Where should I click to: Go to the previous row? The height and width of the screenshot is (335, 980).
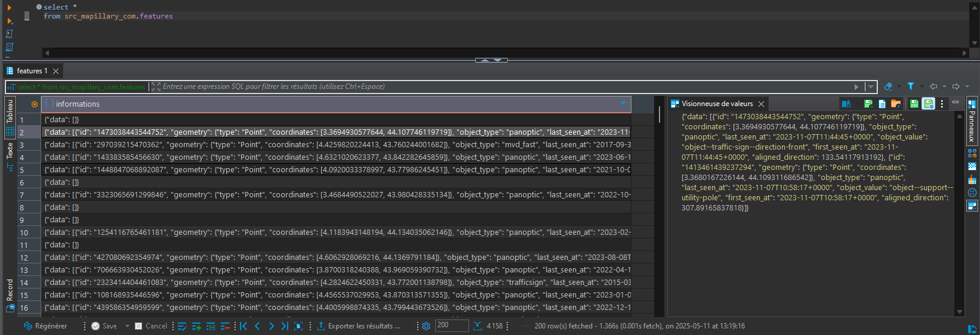pos(257,326)
